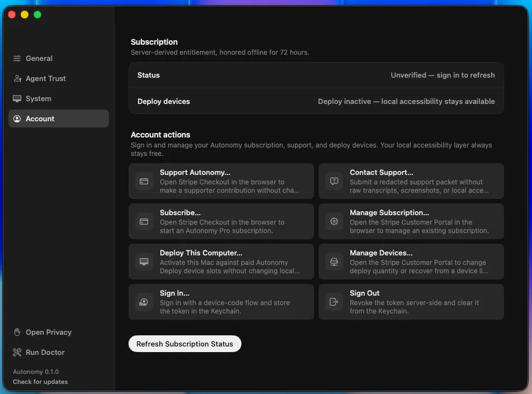Switch to the System section

click(58, 98)
